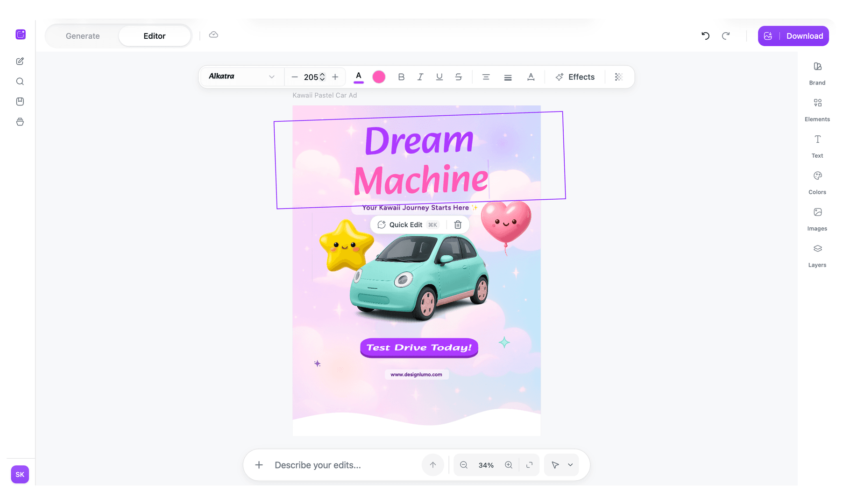Apply strikethrough to the selected text
The height and width of the screenshot is (504, 843).
coord(459,77)
